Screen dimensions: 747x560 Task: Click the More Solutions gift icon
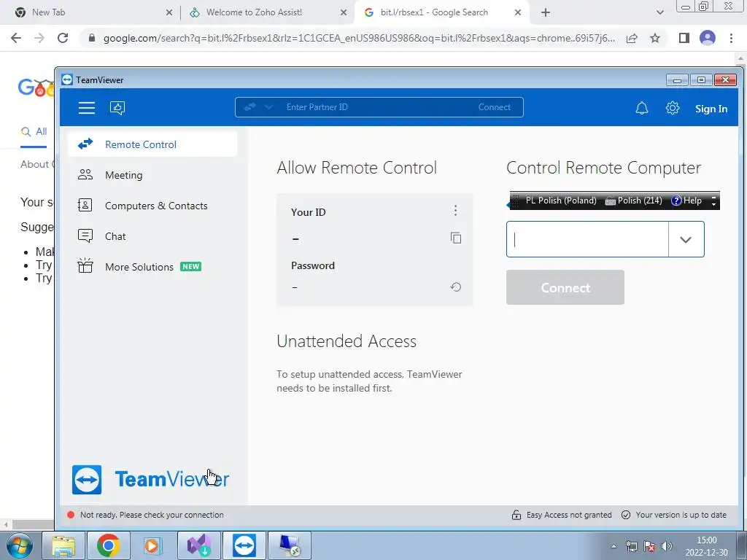tap(85, 265)
